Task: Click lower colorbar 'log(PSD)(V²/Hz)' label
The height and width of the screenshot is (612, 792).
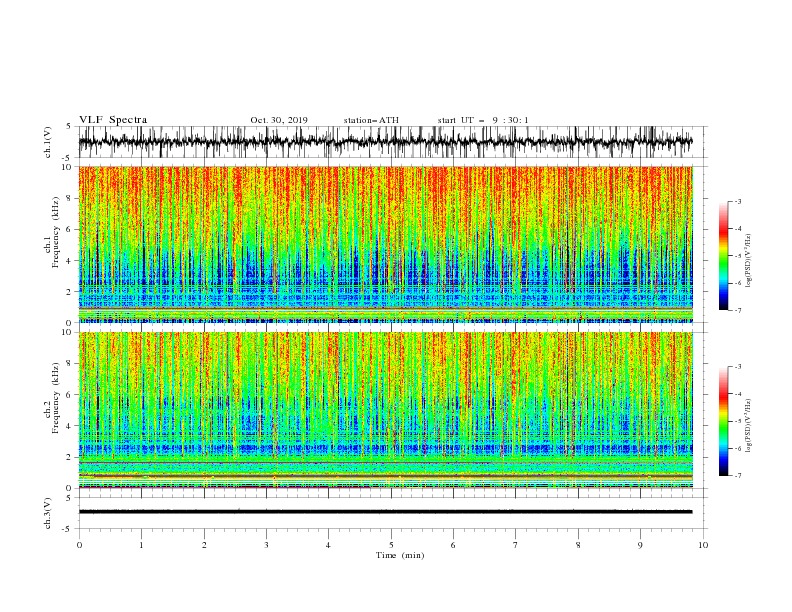Action: (x=749, y=425)
